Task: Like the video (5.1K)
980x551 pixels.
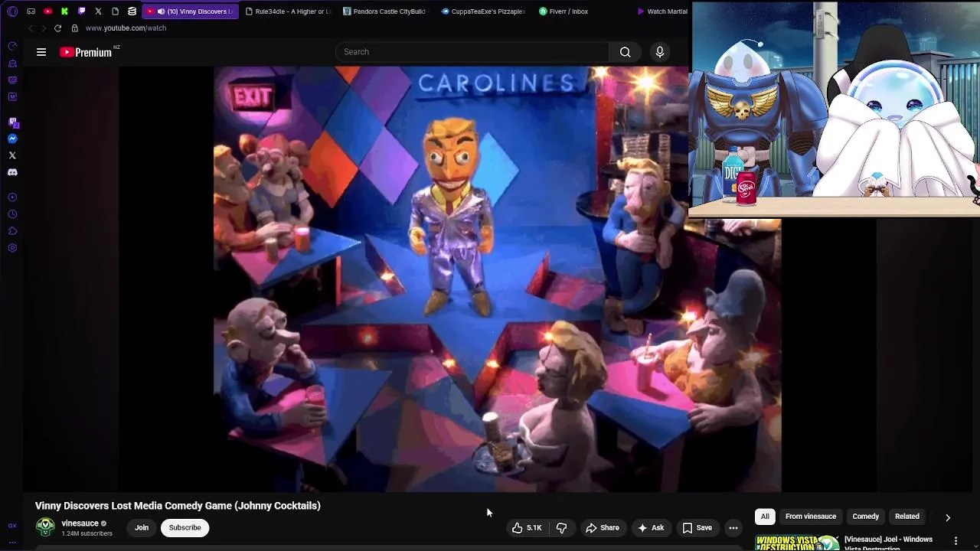Action: (527, 527)
